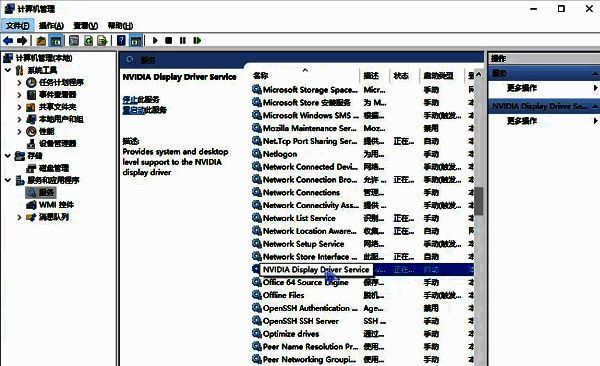Sort by the 启动类型 column header
This screenshot has height=366, width=600.
439,75
